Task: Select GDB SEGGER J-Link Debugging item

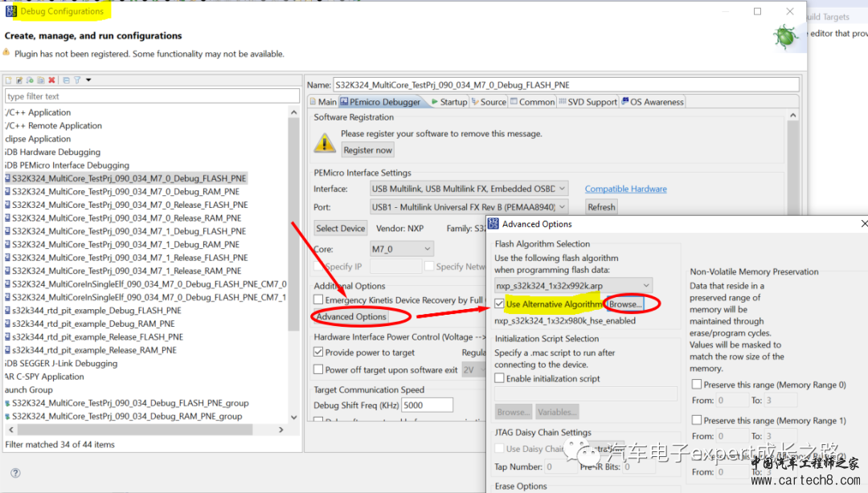Action: 61,363
